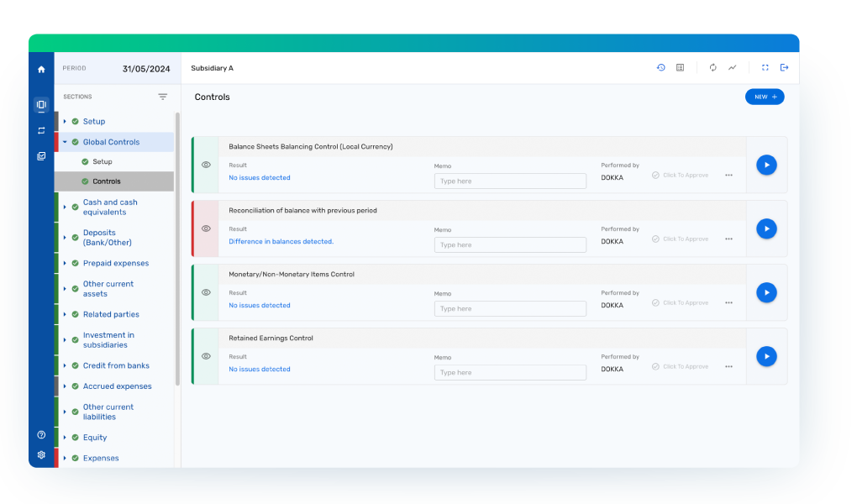The height and width of the screenshot is (504, 857).
Task: Run the Retained Earnings Control play button
Action: coord(765,356)
